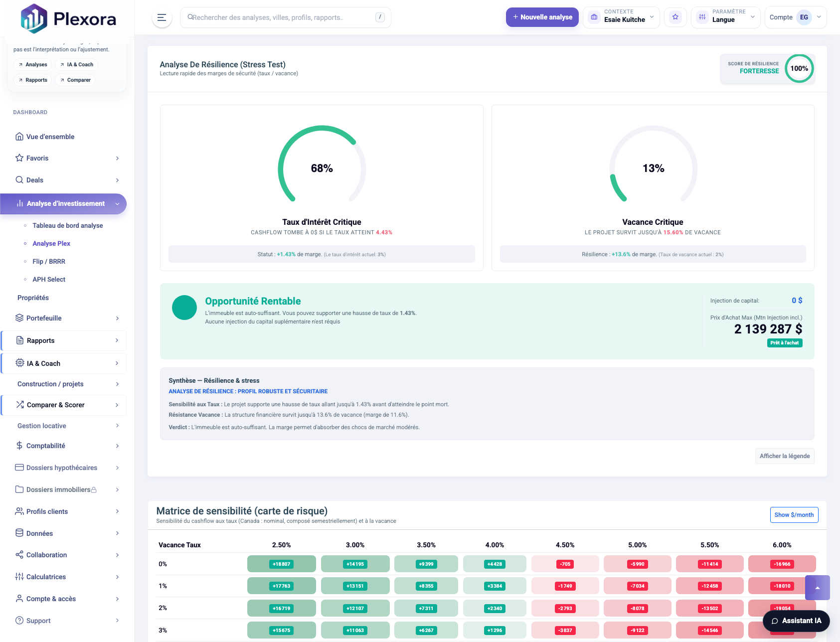Switch to the Flip / BRRR view

point(48,261)
